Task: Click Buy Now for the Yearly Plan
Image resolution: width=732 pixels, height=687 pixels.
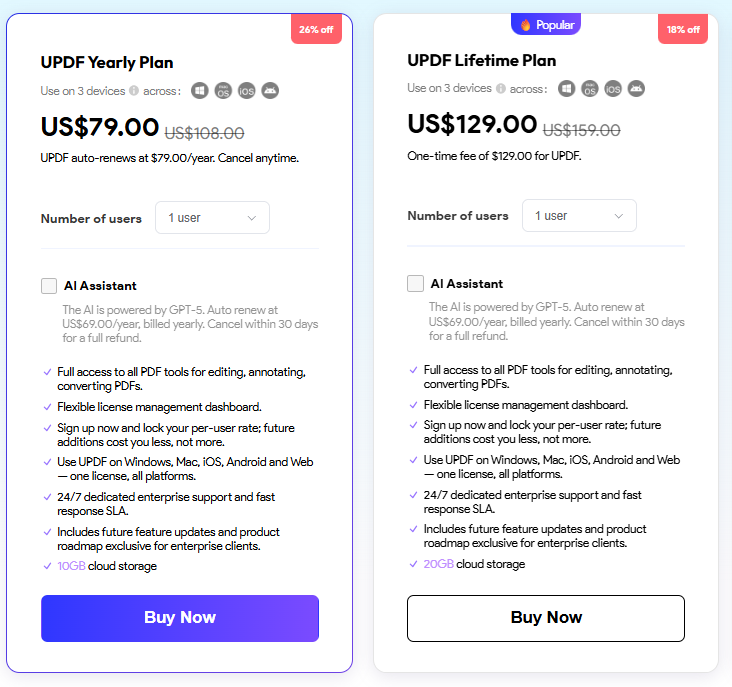Action: 180,618
